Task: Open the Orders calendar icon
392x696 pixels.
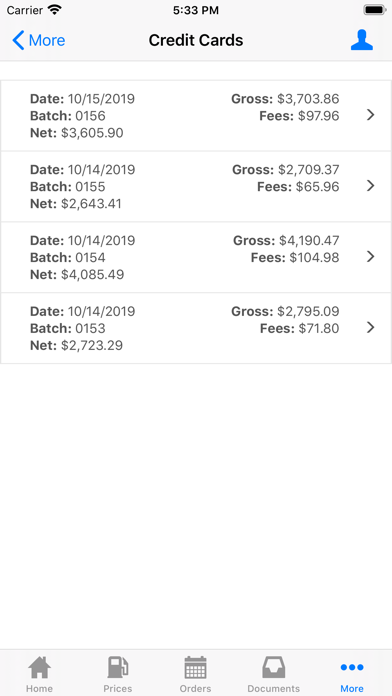Action: (x=195, y=667)
